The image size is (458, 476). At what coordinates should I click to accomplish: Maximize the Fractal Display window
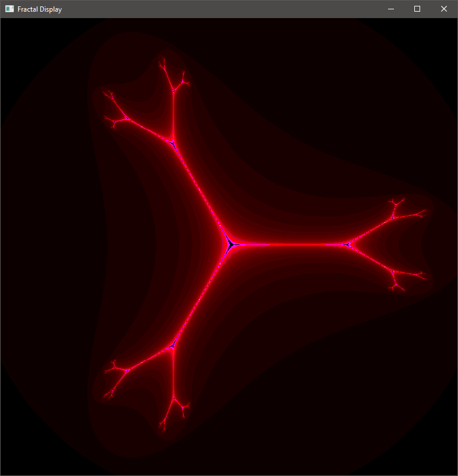[417, 9]
